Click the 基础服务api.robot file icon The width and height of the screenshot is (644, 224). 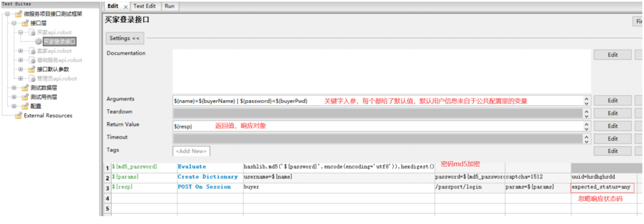click(x=32, y=60)
